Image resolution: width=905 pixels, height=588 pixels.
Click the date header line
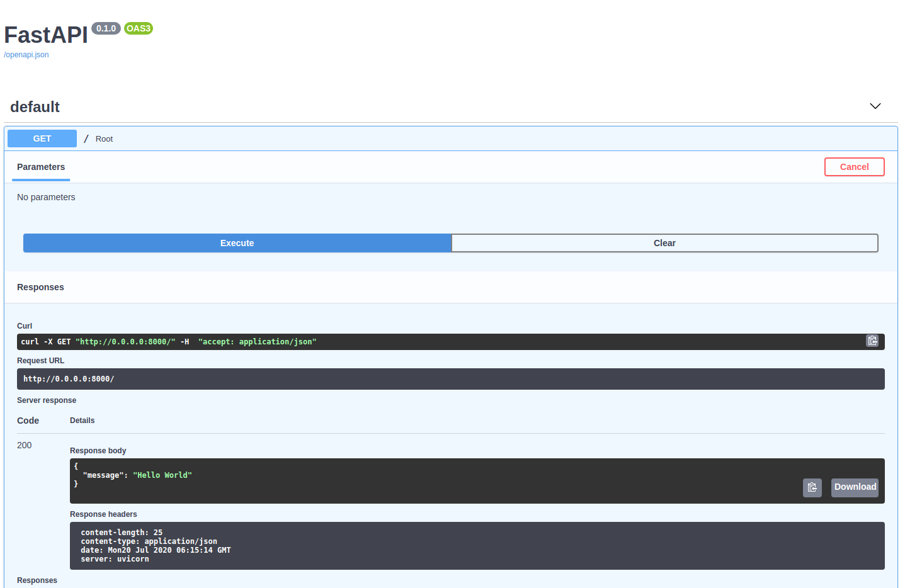pyautogui.click(x=156, y=550)
